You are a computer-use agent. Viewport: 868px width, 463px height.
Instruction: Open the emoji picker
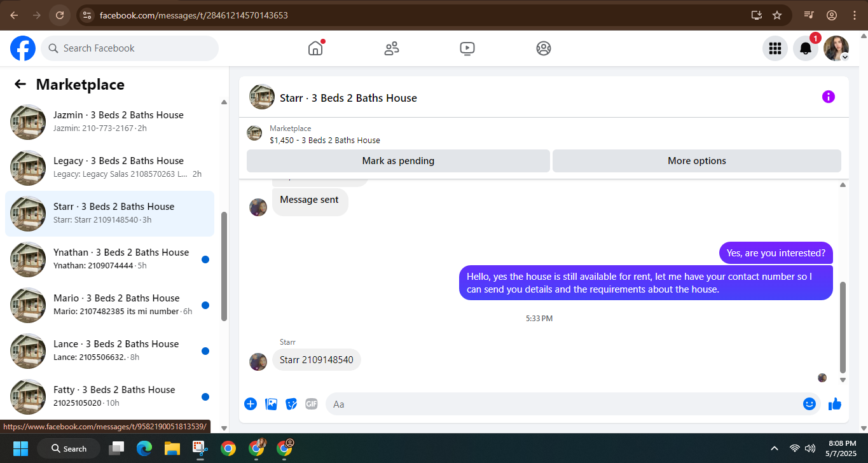(x=809, y=404)
